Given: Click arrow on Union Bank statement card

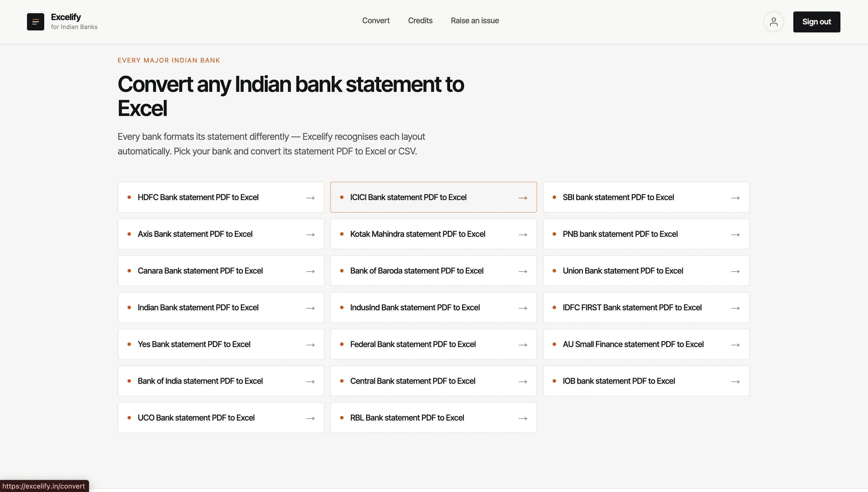Looking at the screenshot, I should pyautogui.click(x=736, y=271).
